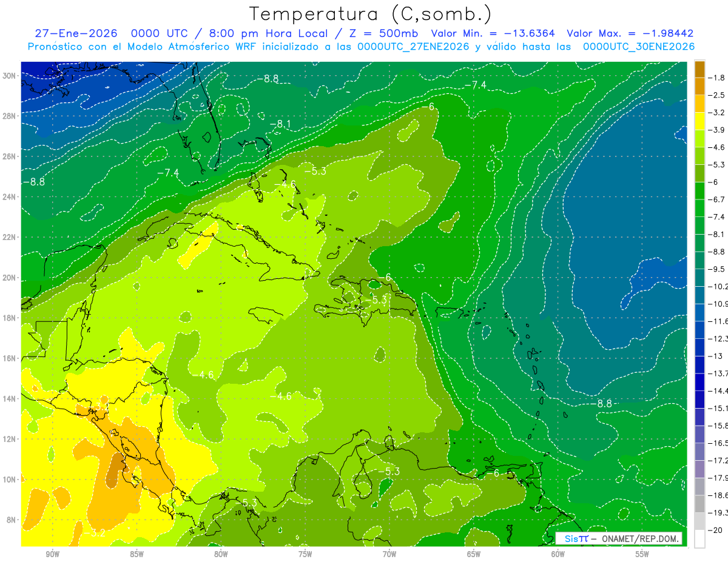Click the green swatch between -6 and -6.7

[699, 191]
